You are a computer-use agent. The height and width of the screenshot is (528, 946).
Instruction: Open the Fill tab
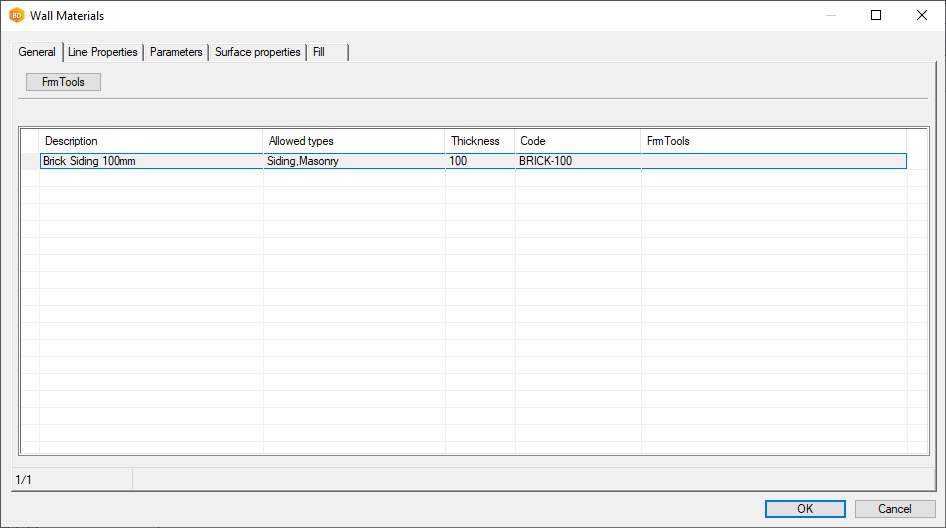tap(320, 52)
